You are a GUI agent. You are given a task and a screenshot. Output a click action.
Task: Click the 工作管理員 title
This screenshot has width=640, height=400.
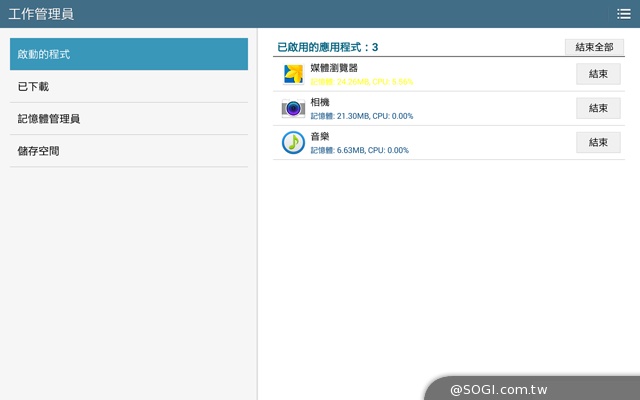click(x=41, y=14)
